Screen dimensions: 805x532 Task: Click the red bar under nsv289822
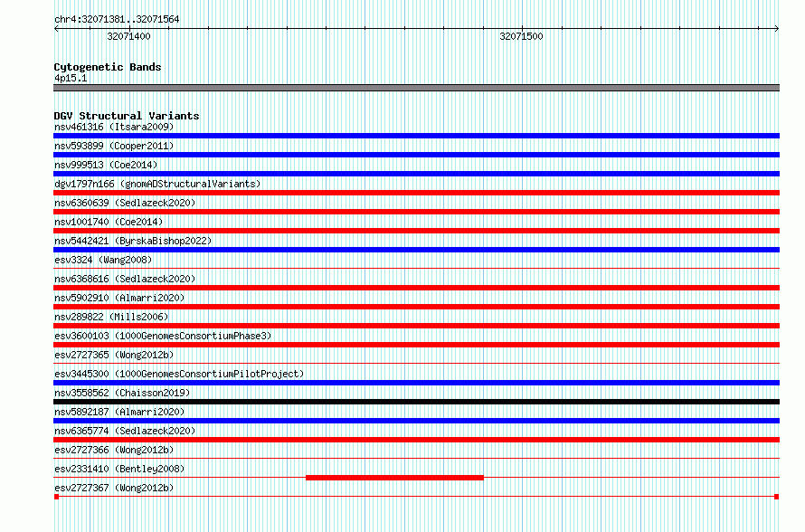[x=416, y=326]
